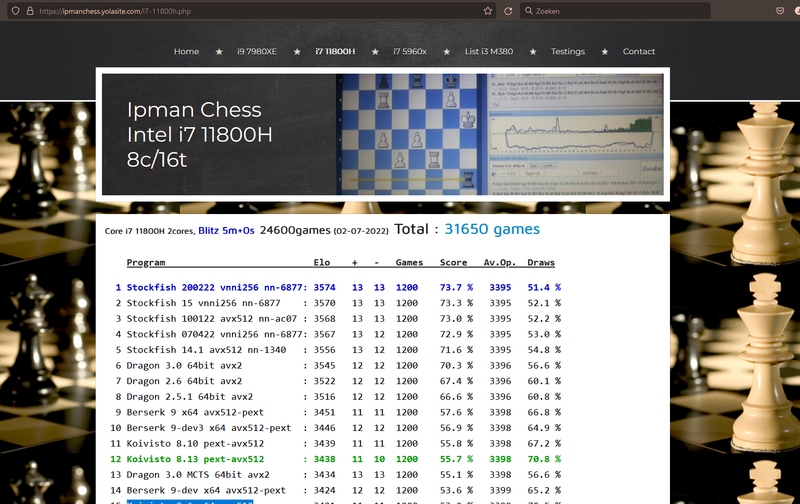Select the i7 11800H menu item
This screenshot has width=800, height=504.
pos(335,52)
